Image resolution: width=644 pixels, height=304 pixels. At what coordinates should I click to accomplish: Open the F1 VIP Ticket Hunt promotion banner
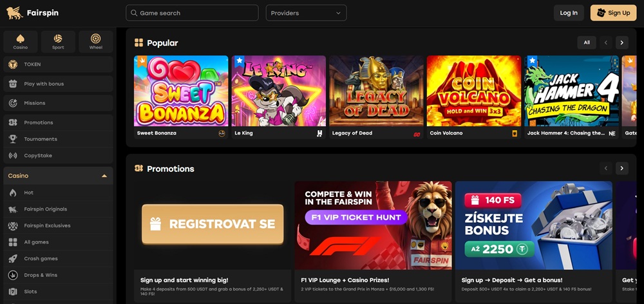[x=374, y=225]
